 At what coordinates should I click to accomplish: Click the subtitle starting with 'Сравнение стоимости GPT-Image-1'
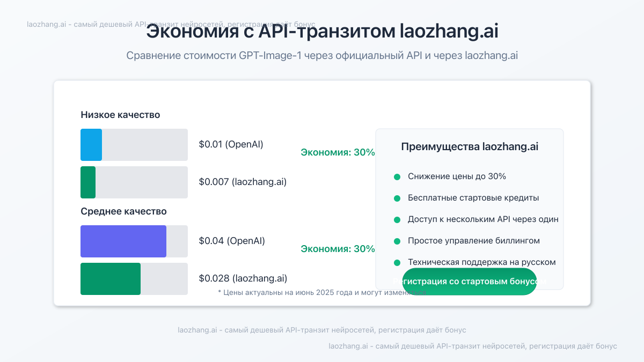(322, 55)
